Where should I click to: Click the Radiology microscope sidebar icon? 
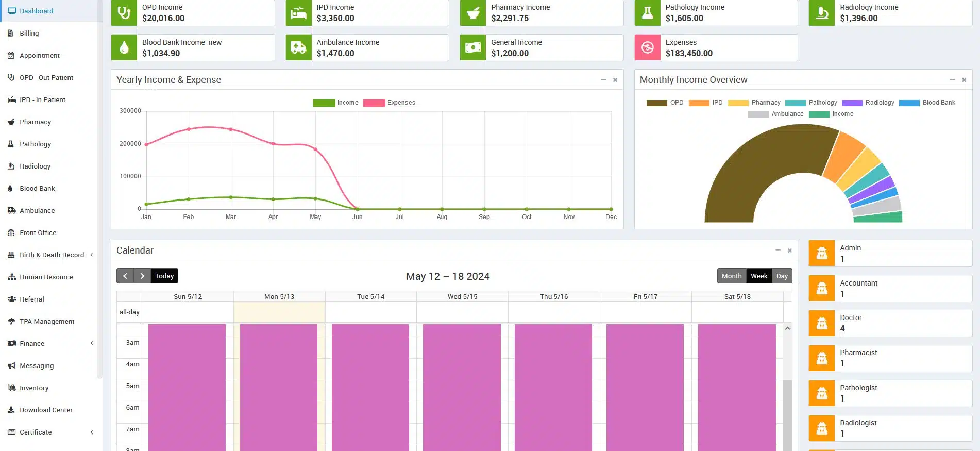[x=11, y=166]
